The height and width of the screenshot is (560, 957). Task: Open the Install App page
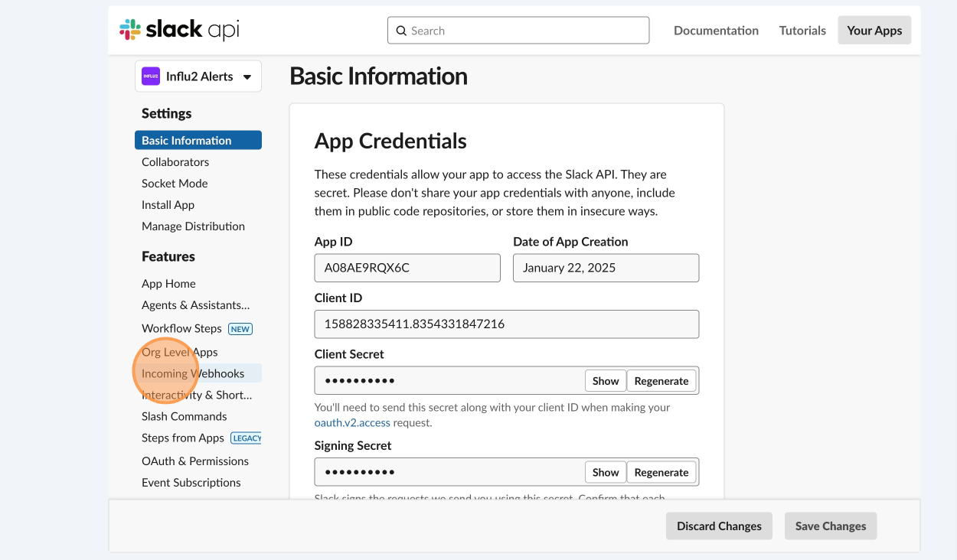[x=168, y=204]
